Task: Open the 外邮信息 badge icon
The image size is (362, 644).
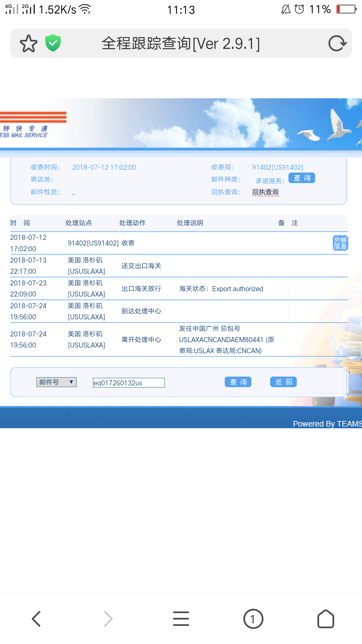Action: 340,243
